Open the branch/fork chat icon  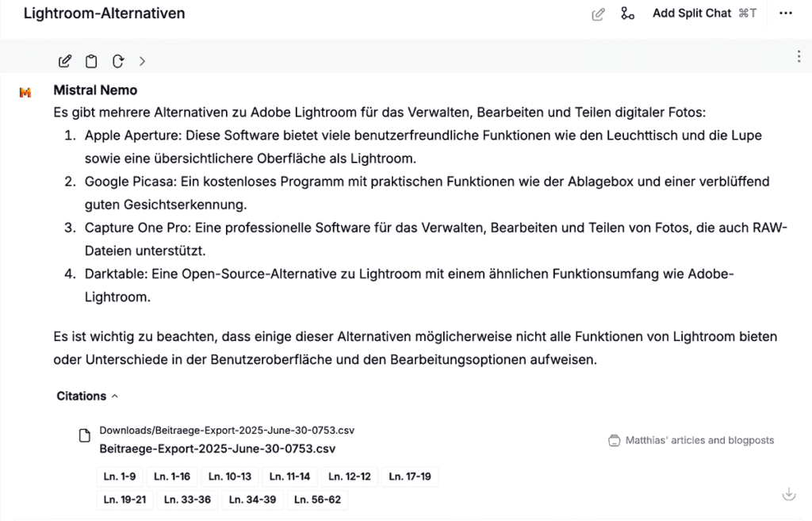627,13
